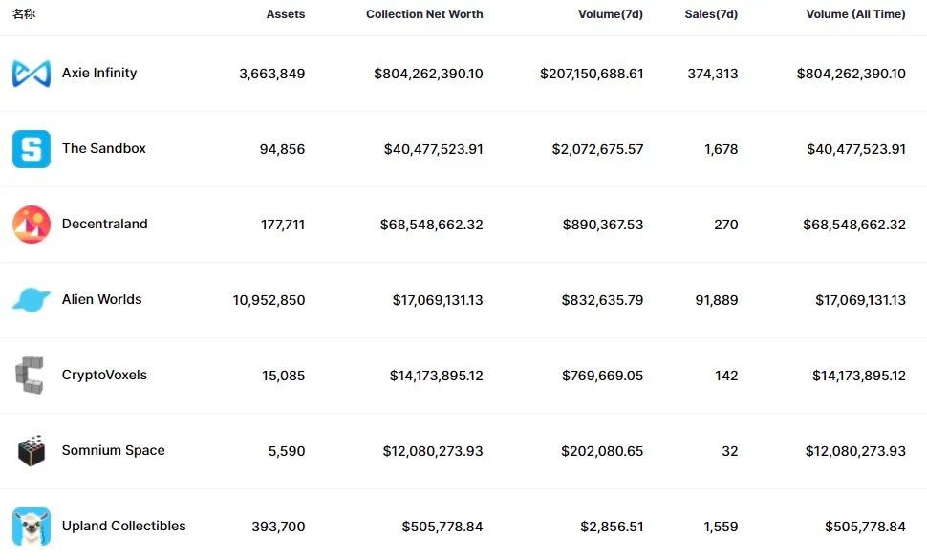Viewport: 927px width, 560px height.
Task: Click the Upland Collectibles llama icon
Action: click(32, 527)
